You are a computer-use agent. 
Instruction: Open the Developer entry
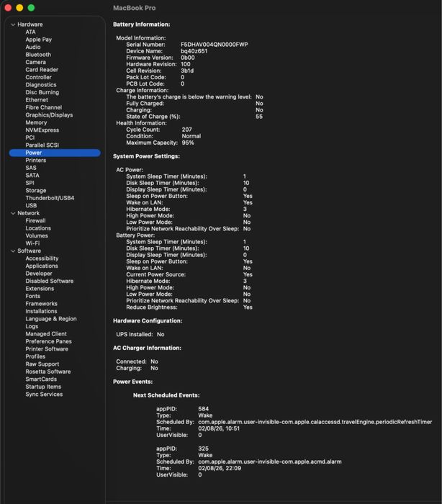(x=39, y=274)
